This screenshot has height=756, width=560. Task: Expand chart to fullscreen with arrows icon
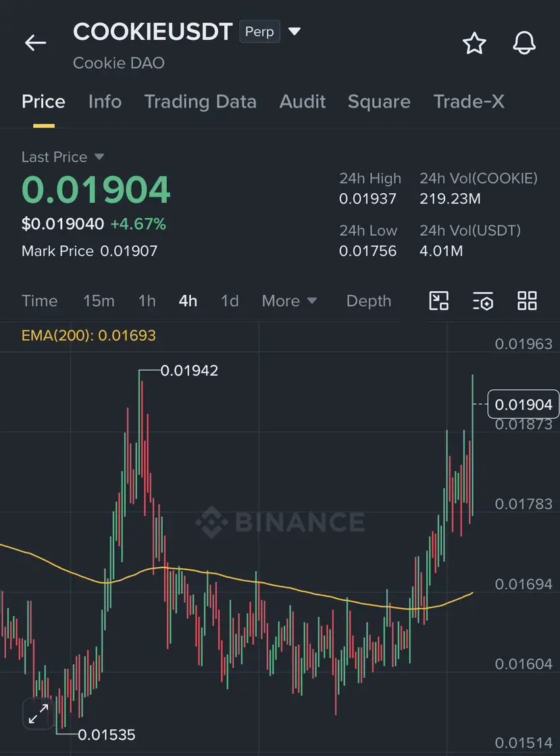click(39, 713)
